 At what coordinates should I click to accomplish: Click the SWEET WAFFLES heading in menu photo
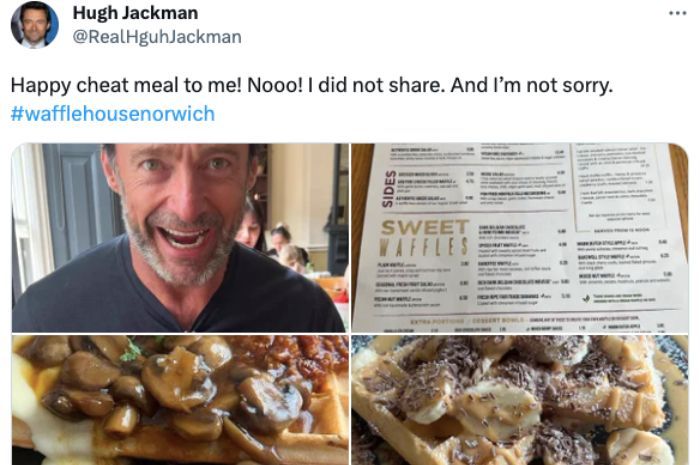425,237
